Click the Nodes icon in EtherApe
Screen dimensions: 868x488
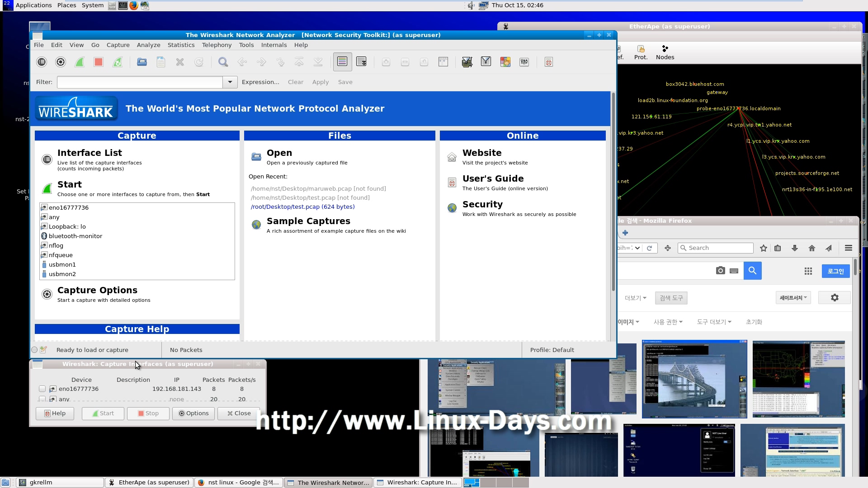[665, 52]
